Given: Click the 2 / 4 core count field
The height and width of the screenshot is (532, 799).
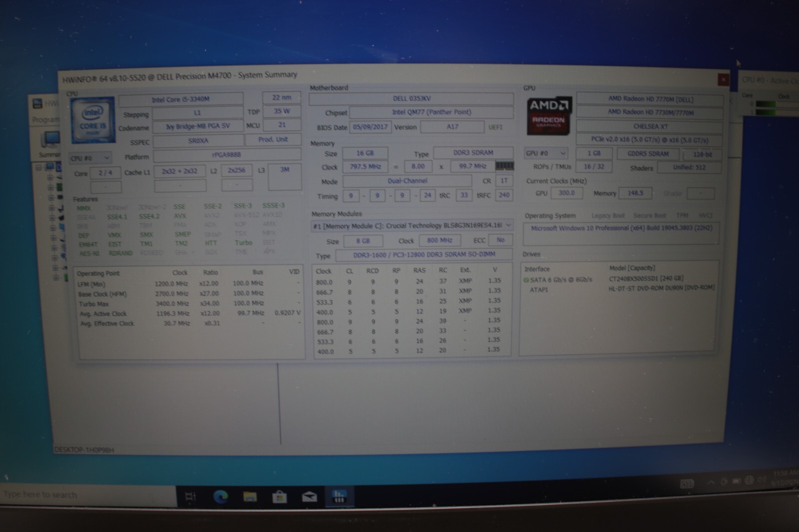Looking at the screenshot, I should coord(105,173).
